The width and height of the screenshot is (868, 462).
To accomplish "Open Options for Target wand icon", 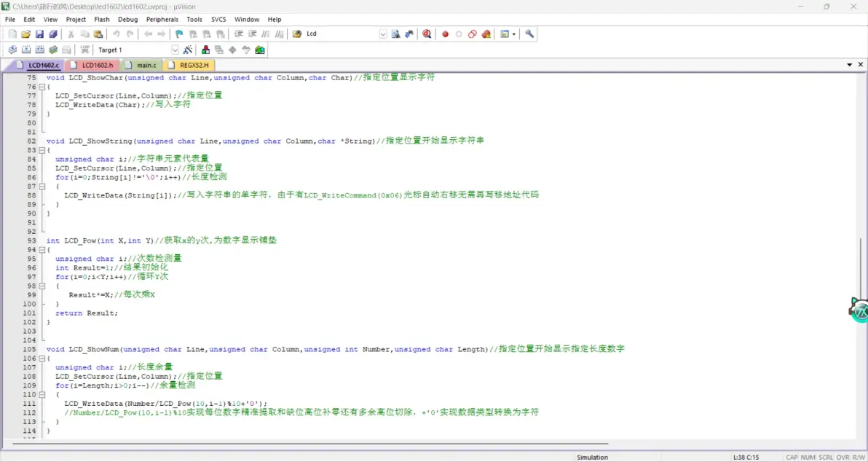I will (188, 50).
